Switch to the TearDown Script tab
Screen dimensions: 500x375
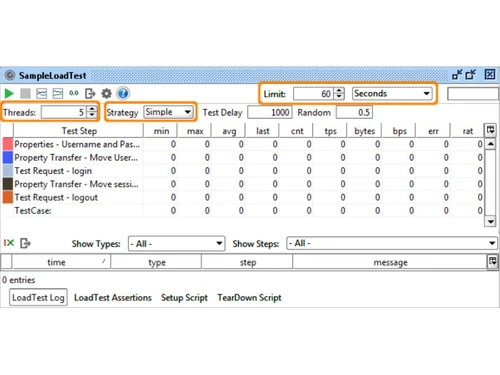tap(249, 297)
